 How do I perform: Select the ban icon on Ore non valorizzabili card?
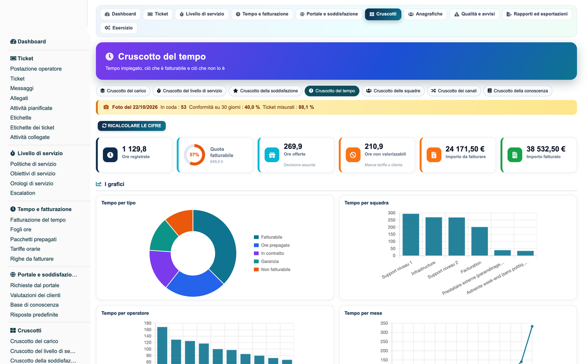click(x=353, y=155)
